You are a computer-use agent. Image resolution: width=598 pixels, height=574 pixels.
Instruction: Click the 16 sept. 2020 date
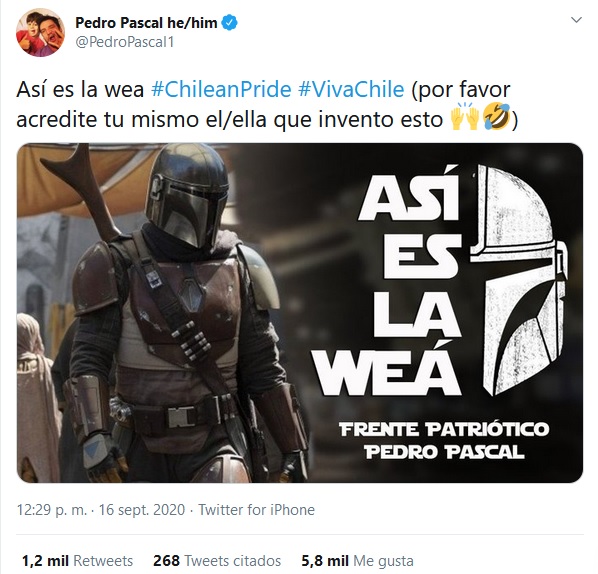142,510
